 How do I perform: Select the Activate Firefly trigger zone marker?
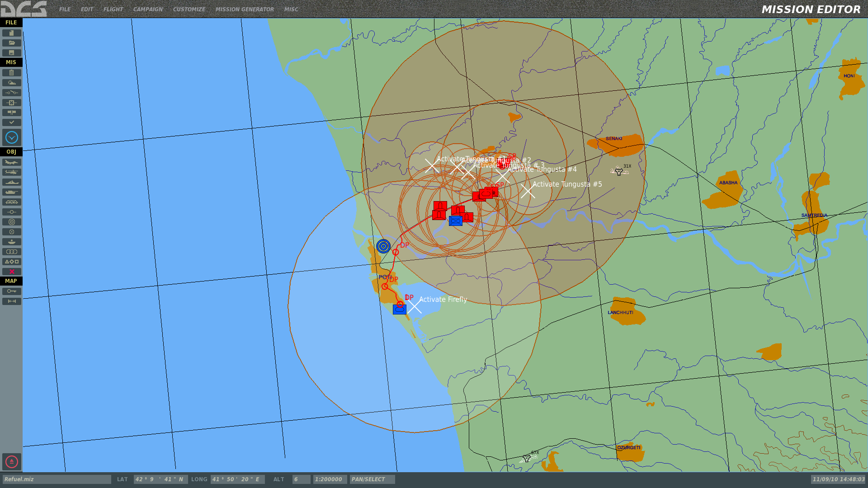coord(414,306)
